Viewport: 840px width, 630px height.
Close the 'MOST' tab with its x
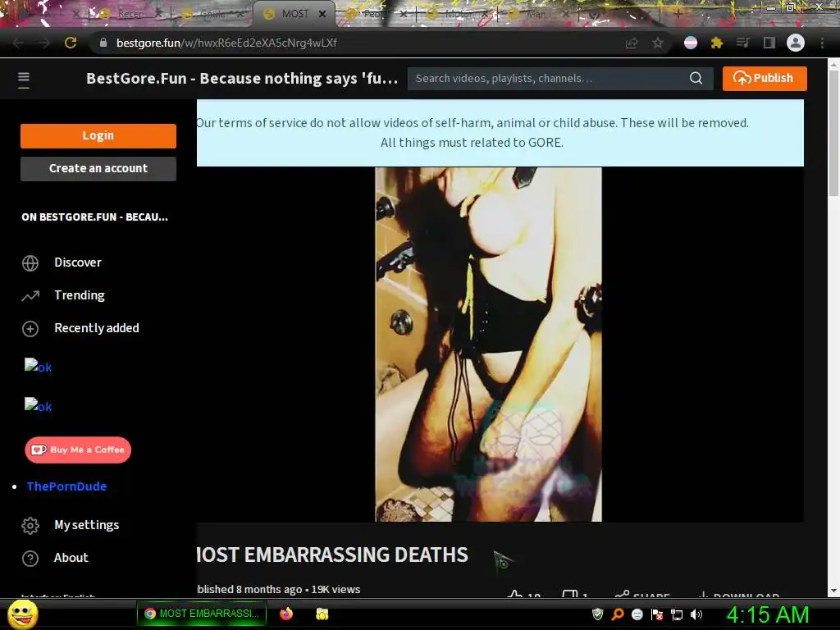click(x=322, y=14)
